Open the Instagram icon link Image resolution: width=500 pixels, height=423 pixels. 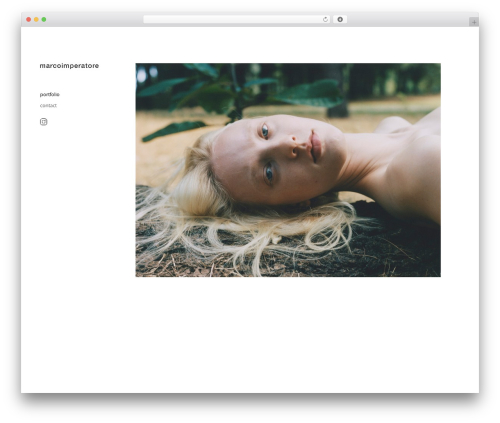[x=43, y=122]
